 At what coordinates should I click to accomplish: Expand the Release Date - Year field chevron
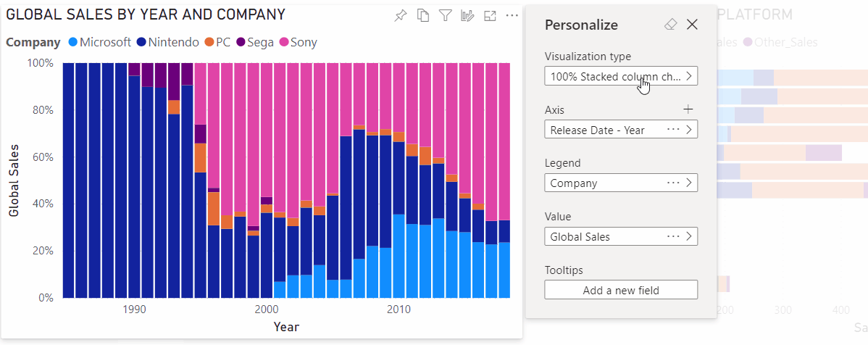[689, 130]
